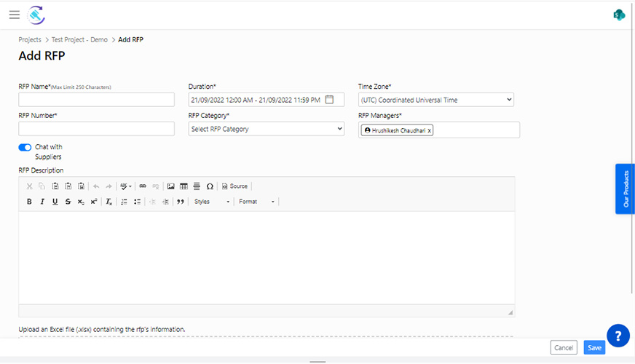
Task: Click the Duration date range field
Action: click(266, 100)
